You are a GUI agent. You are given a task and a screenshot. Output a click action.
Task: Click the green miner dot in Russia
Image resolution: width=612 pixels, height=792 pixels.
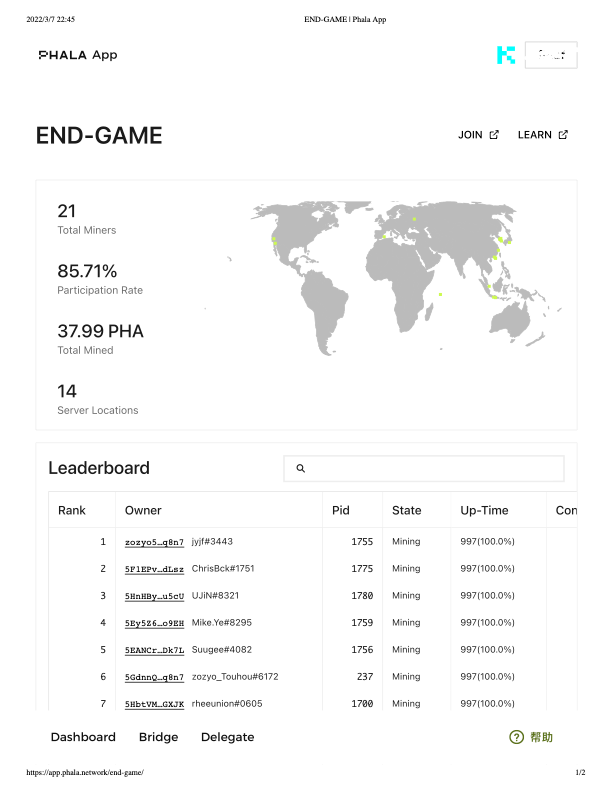click(414, 219)
